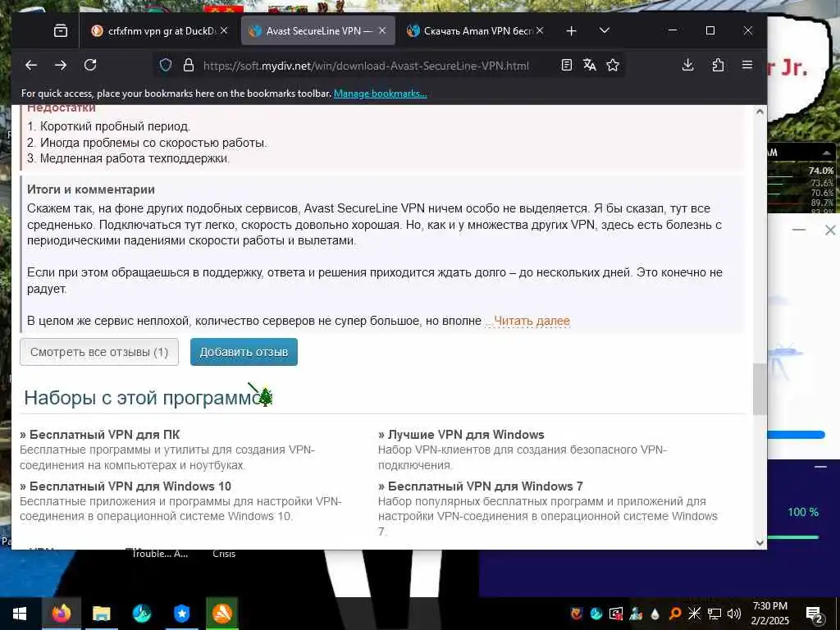840x630 pixels.
Task: Click the teal globe tray icon
Action: (x=596, y=614)
